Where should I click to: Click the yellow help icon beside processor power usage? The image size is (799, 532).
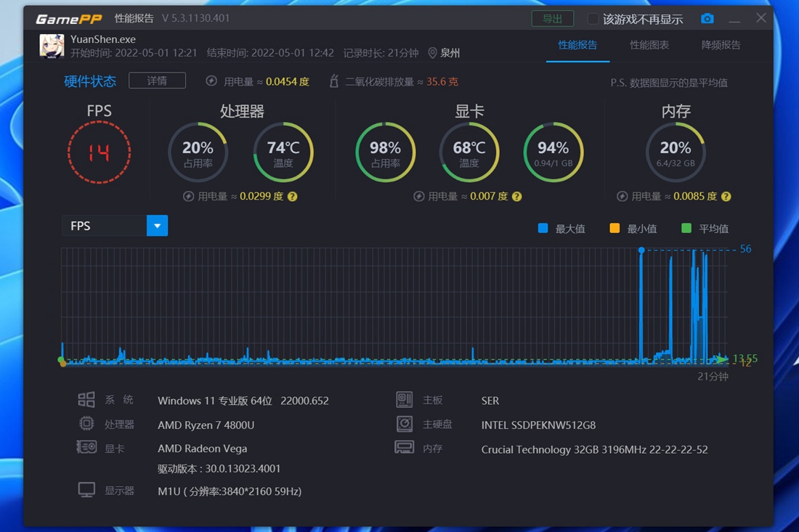[293, 197]
